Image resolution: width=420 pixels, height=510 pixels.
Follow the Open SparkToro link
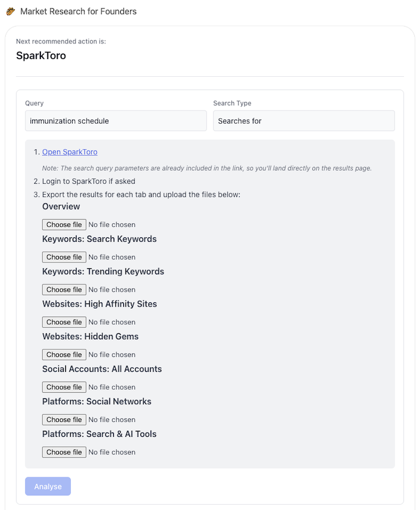coord(70,152)
